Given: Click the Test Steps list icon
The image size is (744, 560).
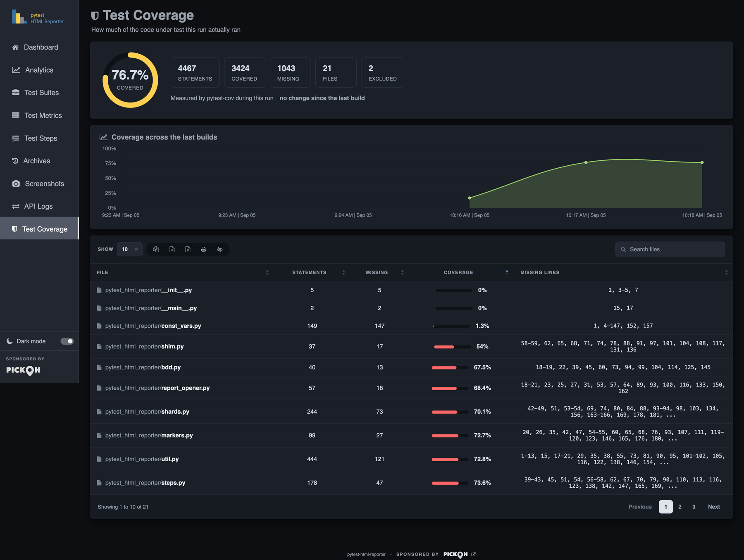Looking at the screenshot, I should 16,138.
